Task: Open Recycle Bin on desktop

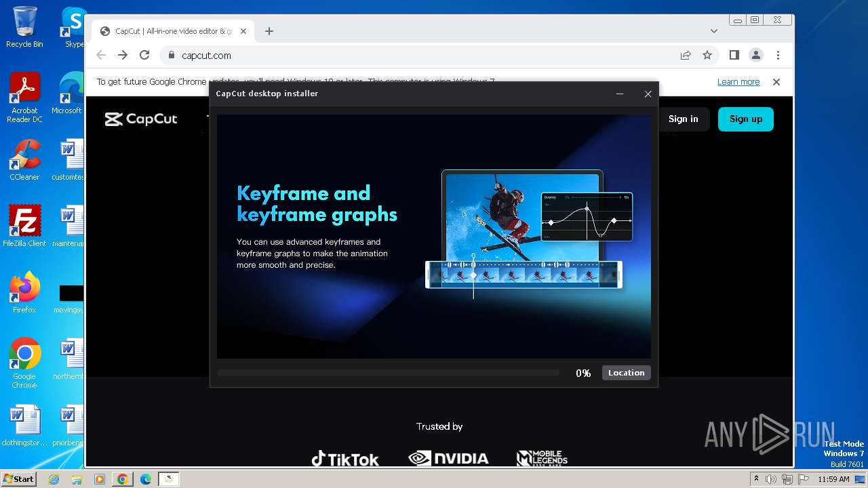Action: tap(24, 27)
